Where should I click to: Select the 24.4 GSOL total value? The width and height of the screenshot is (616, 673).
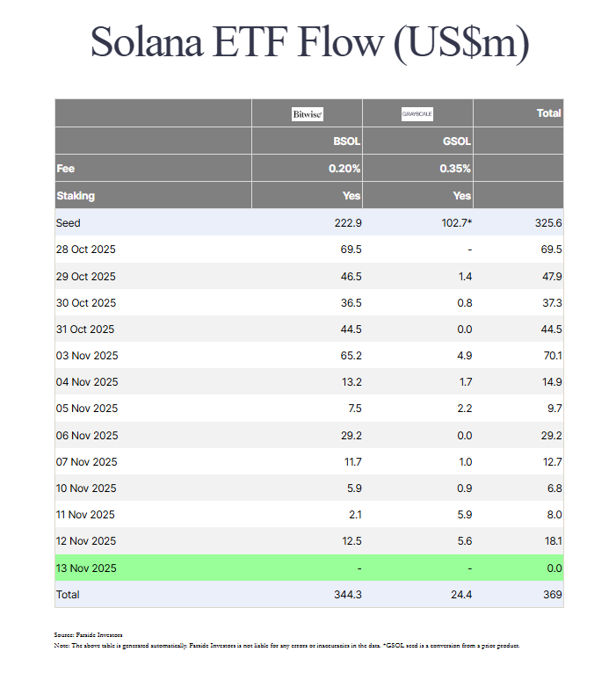point(460,595)
